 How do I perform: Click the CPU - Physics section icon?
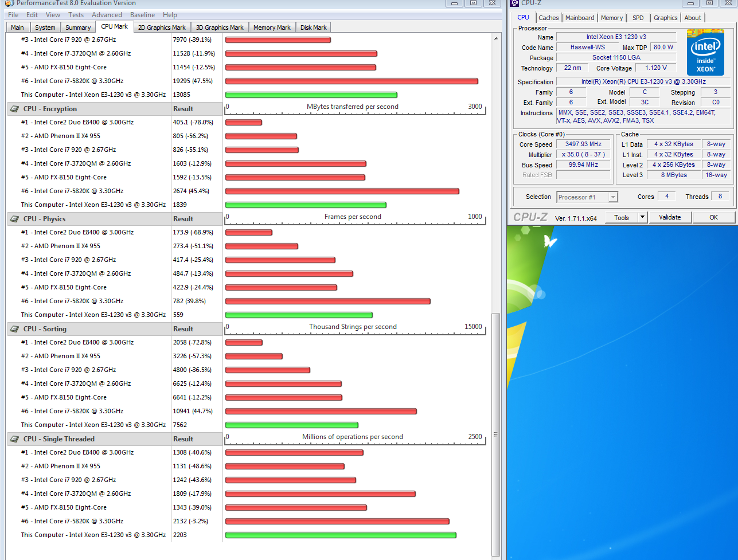click(14, 219)
